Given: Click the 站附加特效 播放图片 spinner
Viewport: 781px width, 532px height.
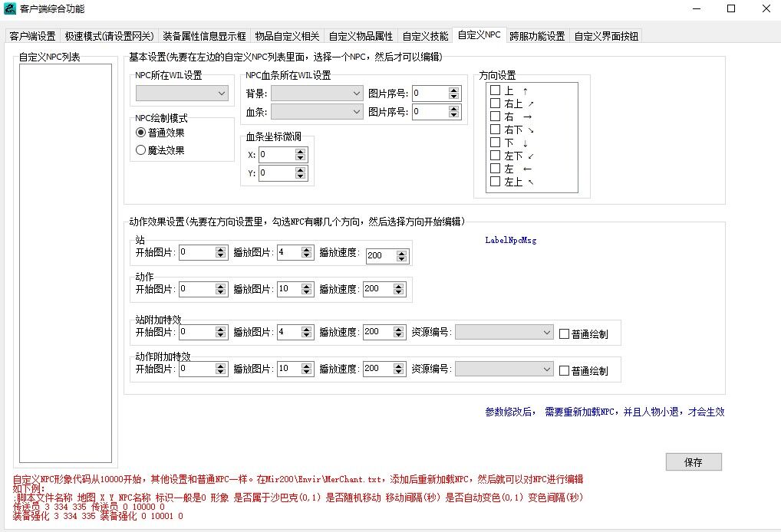Looking at the screenshot, I should click(306, 332).
